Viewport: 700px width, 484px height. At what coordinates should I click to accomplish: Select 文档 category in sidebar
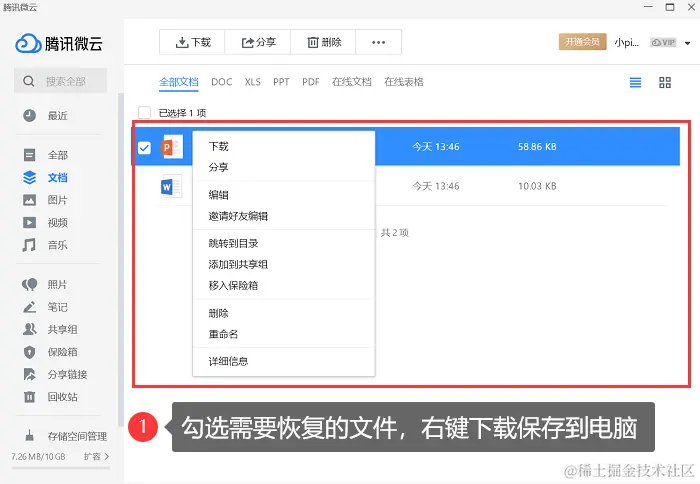[x=45, y=177]
